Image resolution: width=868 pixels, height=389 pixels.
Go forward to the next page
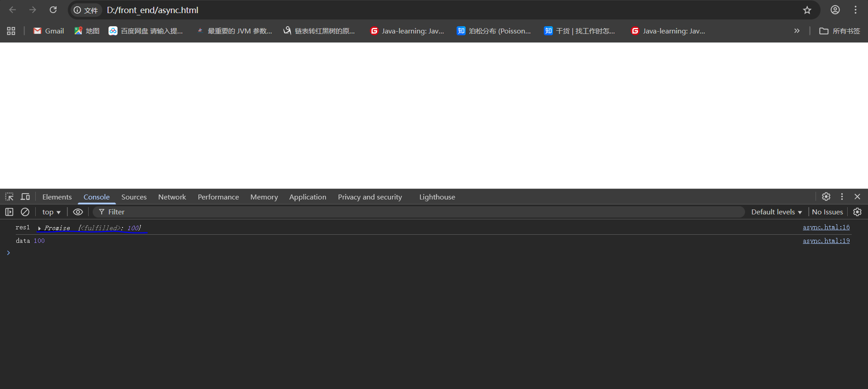33,10
